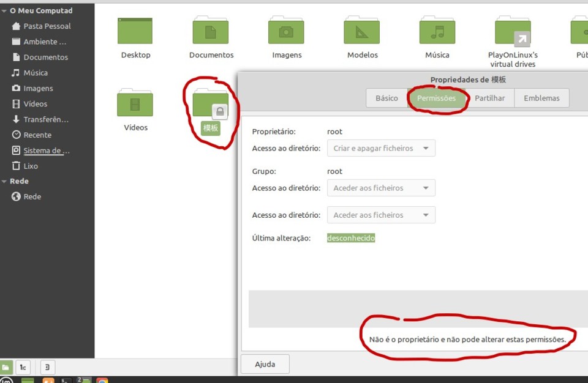Viewport: 588px width, 383px height.
Task: Open the Documentos folder
Action: pos(211,32)
